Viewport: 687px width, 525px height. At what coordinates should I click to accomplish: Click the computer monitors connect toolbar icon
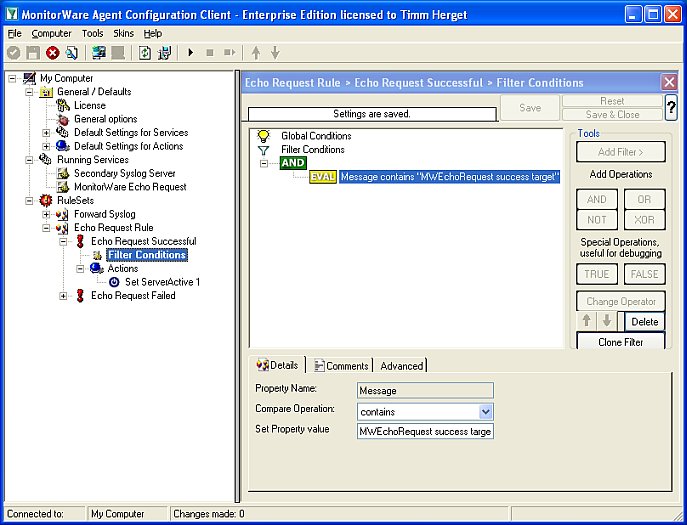coord(99,53)
